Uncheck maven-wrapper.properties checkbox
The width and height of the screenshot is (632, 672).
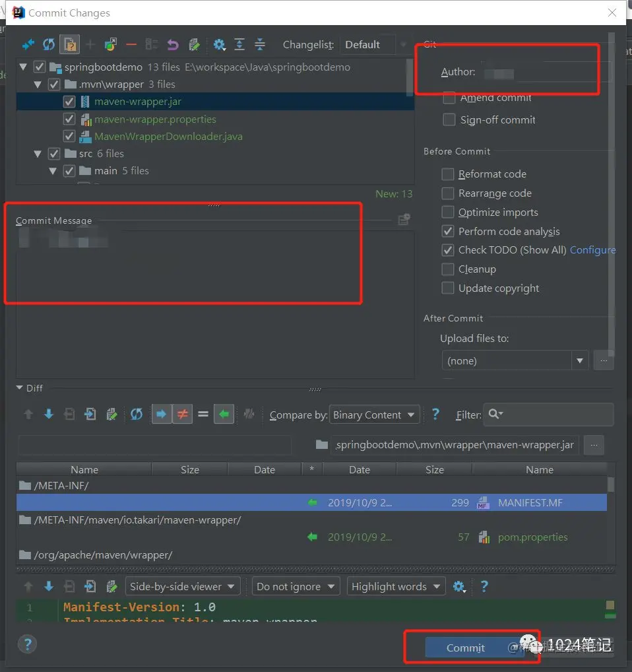click(x=69, y=119)
